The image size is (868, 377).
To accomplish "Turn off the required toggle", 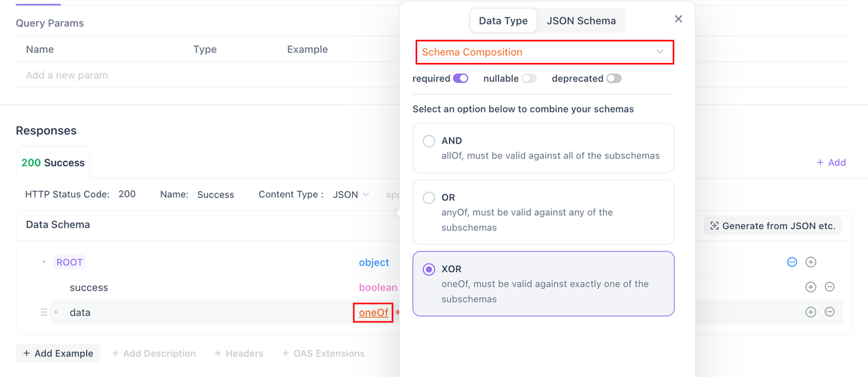I will pos(460,78).
